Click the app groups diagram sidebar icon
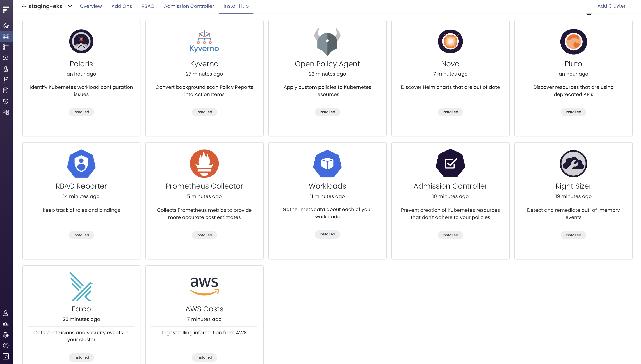 click(x=6, y=112)
